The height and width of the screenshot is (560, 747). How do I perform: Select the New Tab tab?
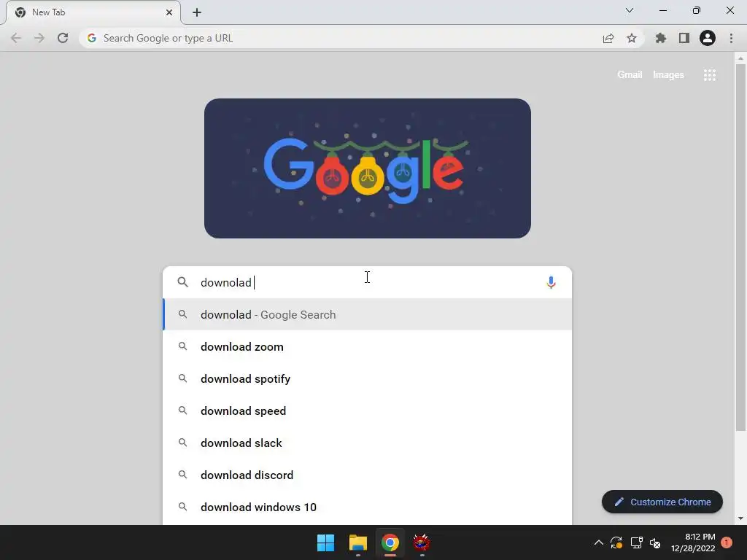pyautogui.click(x=93, y=12)
